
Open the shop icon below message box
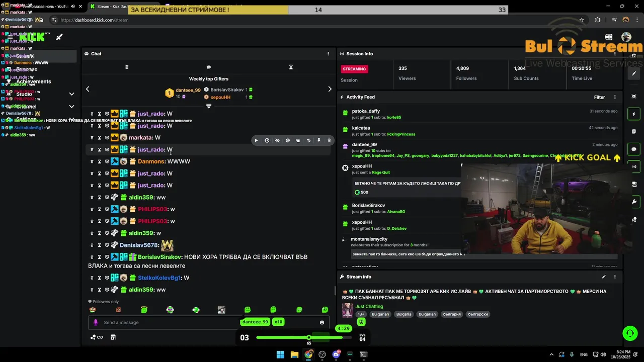113,337
